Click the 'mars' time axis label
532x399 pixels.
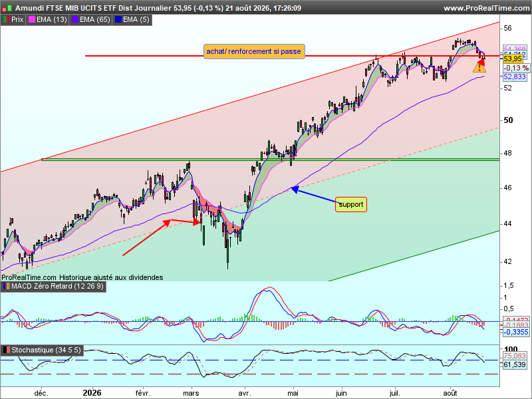(x=191, y=393)
